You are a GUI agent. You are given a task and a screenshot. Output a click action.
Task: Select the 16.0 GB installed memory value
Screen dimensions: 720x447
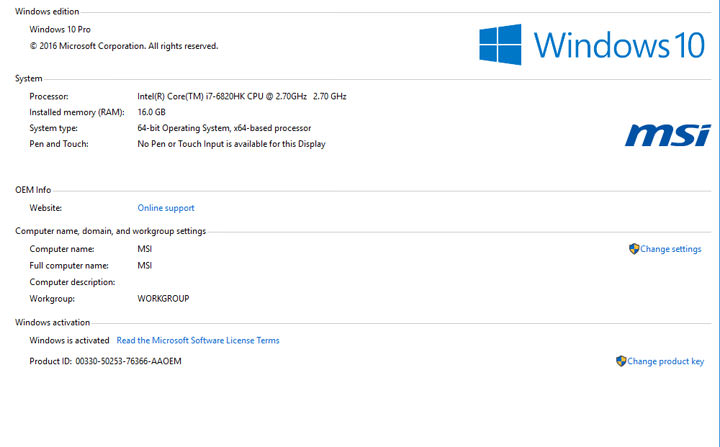click(x=151, y=112)
